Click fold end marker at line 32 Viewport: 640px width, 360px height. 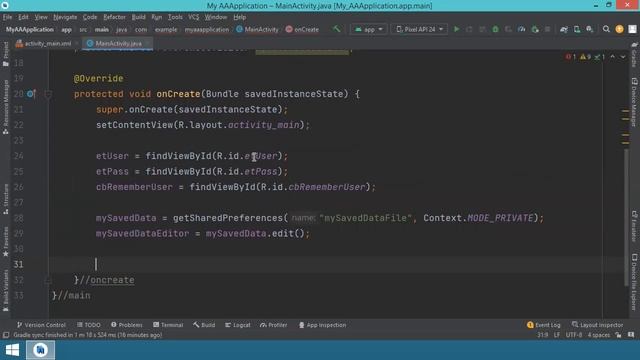pos(48,280)
